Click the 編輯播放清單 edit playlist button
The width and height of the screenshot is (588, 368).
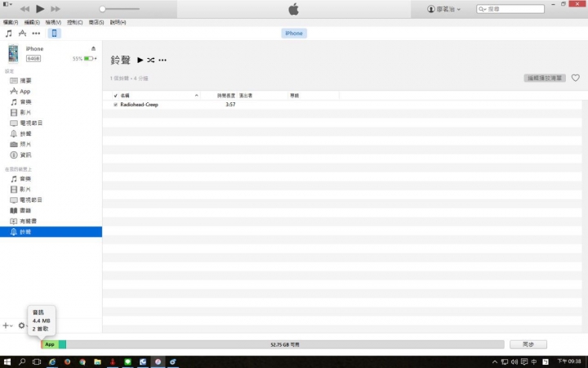(545, 79)
